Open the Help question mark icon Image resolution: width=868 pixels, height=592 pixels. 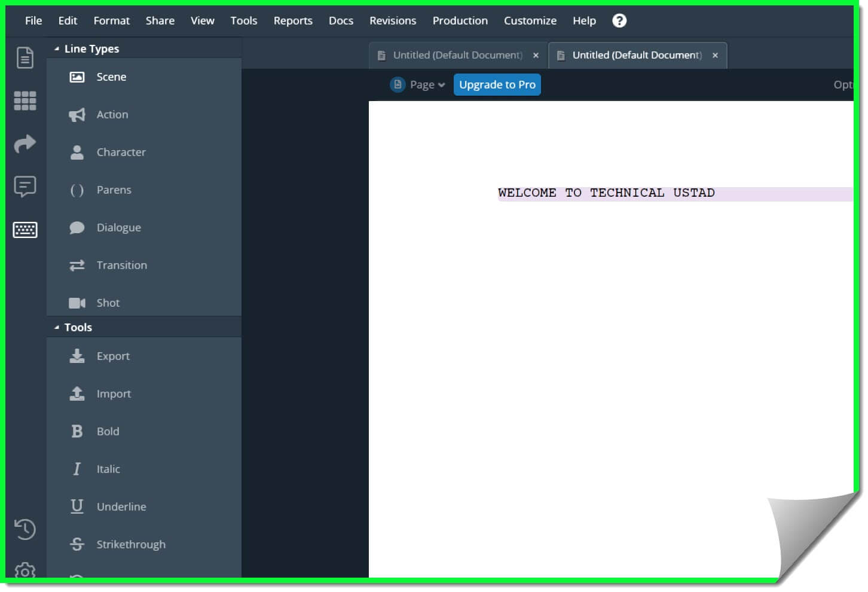(619, 20)
